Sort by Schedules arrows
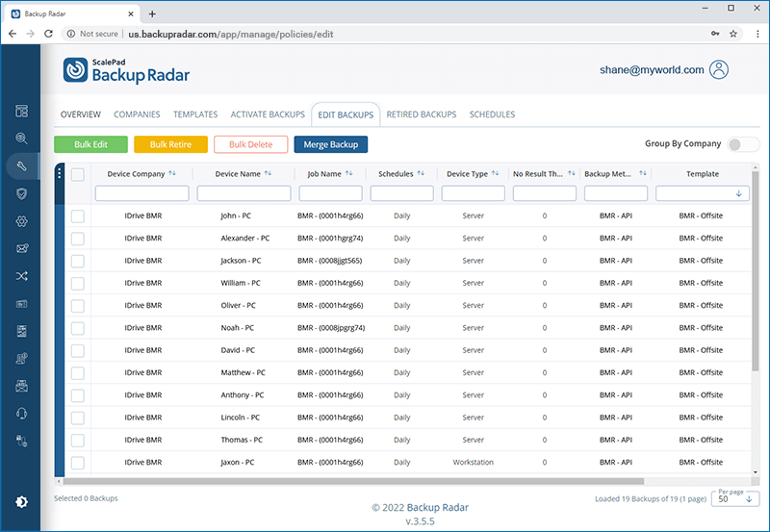Viewport: 770px width, 532px height. pyautogui.click(x=421, y=173)
